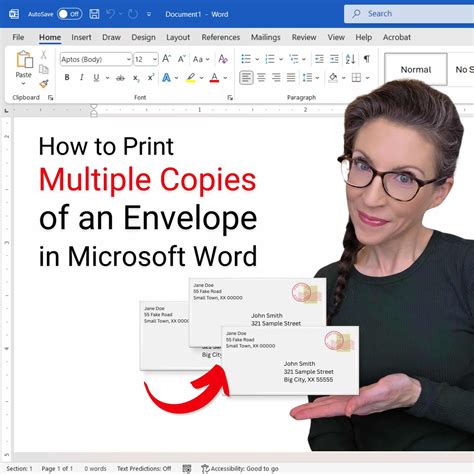
Task: Apply strikethrough formatting
Action: pos(120,78)
